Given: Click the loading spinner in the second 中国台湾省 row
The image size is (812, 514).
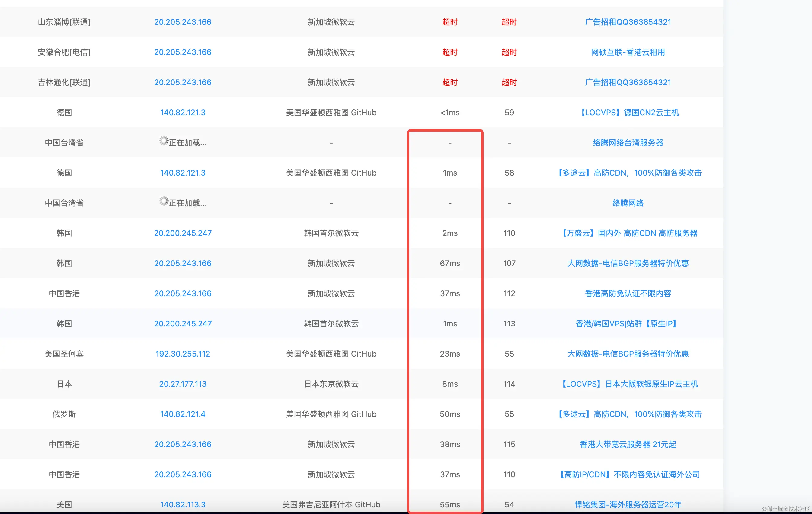Looking at the screenshot, I should click(x=164, y=201).
